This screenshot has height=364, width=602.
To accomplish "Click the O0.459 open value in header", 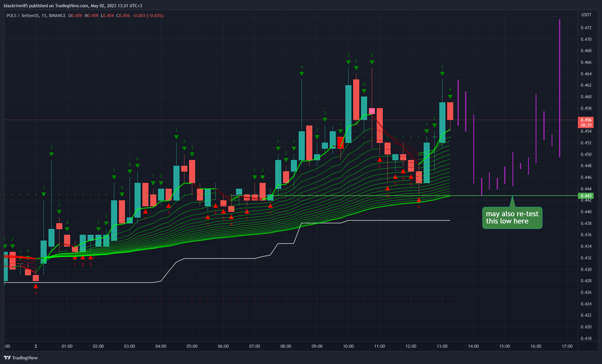I will [x=75, y=16].
